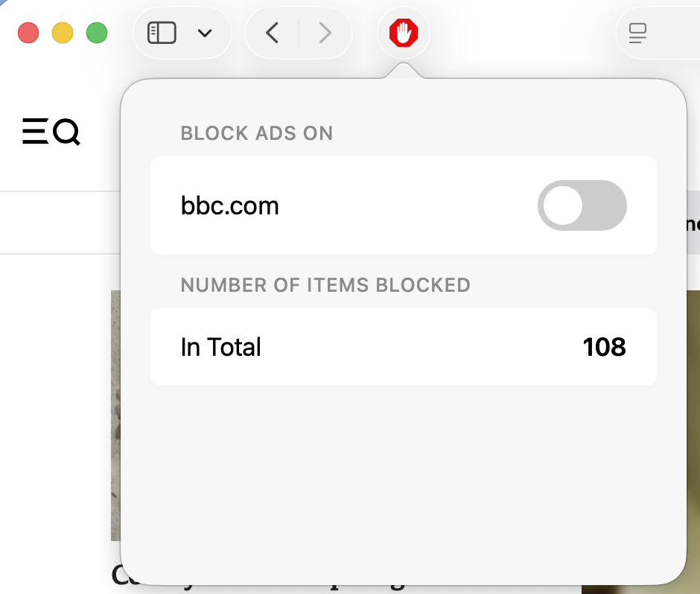This screenshot has width=700, height=594.
Task: Navigate forward to the next page
Action: 325,33
